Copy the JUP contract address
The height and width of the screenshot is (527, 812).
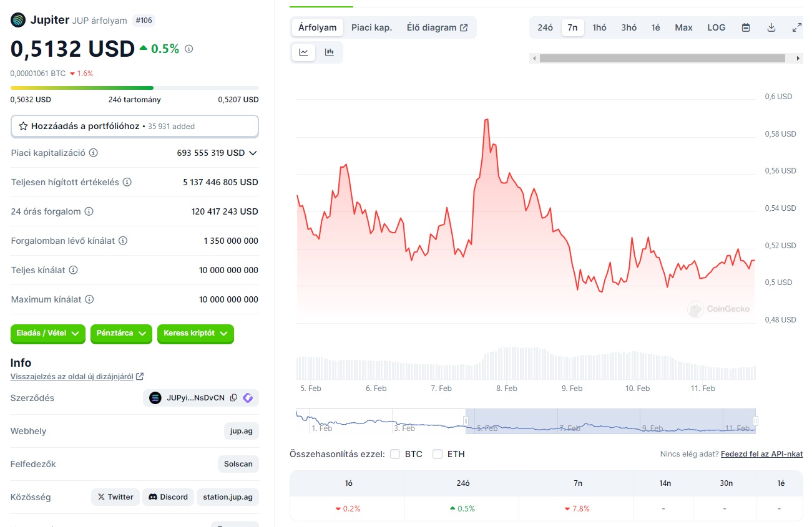[233, 398]
